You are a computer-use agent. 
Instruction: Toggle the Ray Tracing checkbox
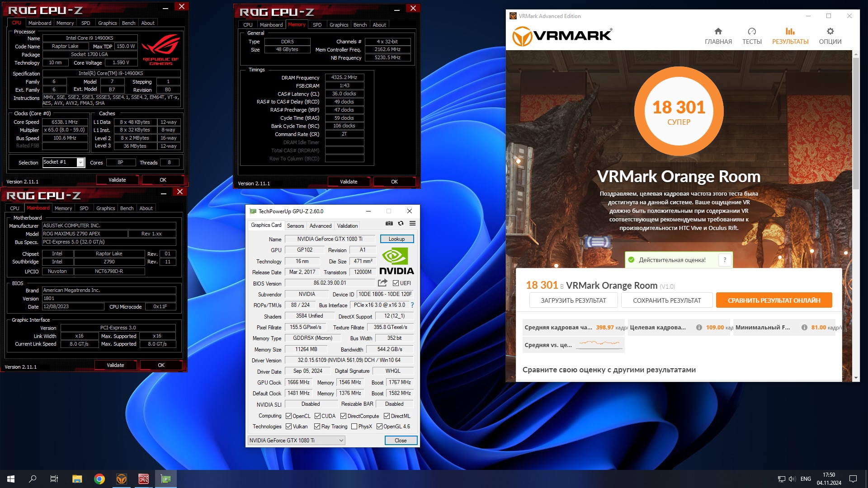click(317, 427)
